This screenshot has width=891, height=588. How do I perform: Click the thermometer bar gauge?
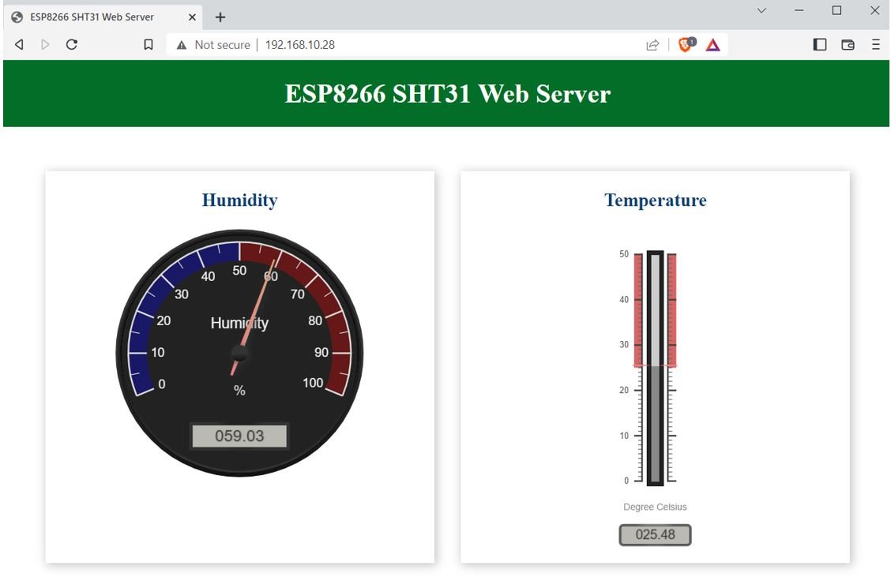click(x=655, y=368)
